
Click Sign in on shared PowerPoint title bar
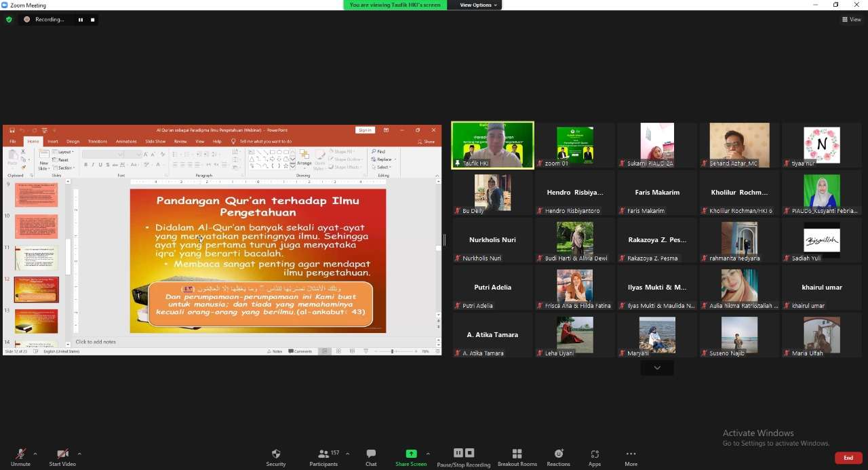(x=365, y=130)
